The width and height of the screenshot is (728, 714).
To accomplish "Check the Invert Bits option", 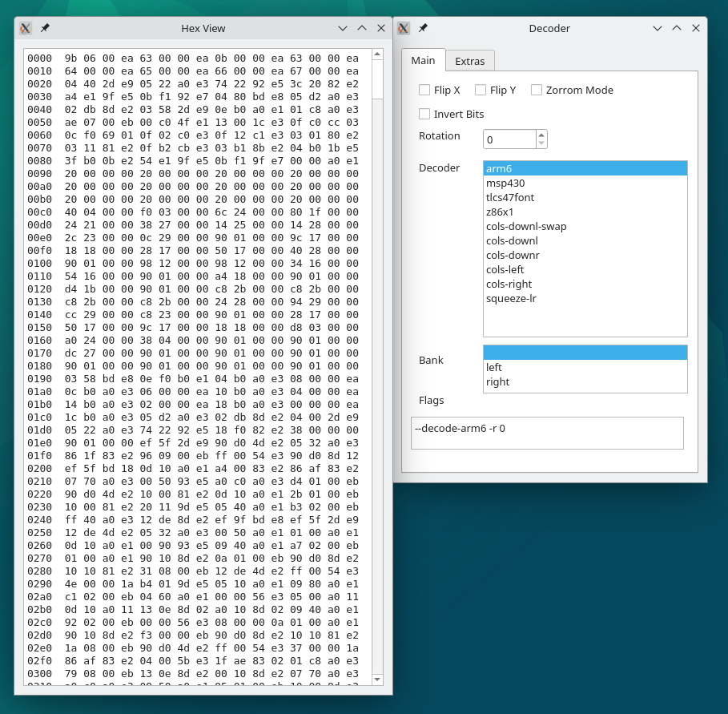I will (424, 114).
